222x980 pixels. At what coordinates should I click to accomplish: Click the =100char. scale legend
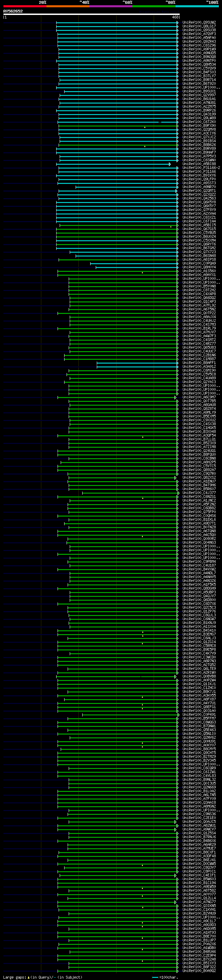click(165, 977)
